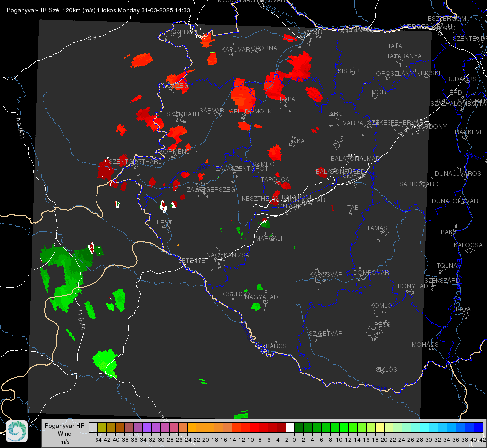Click the KÖRMEND town label
487x448 pixels.
click(x=175, y=152)
